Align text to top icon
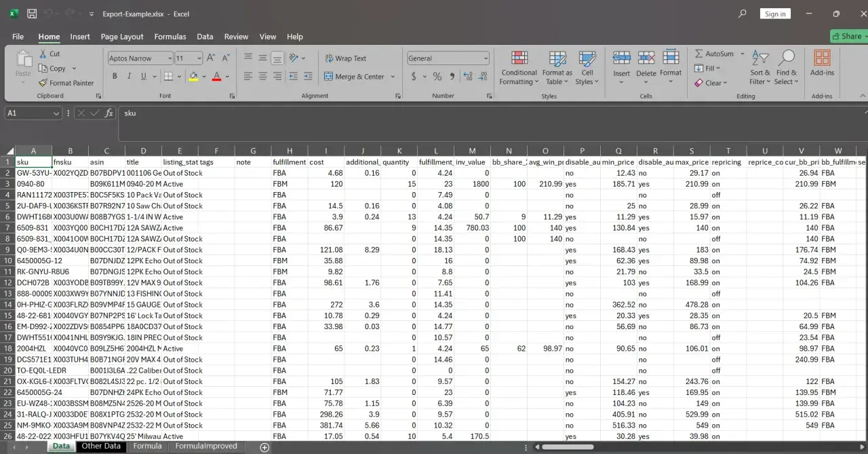This screenshot has height=454, width=868. (248, 58)
